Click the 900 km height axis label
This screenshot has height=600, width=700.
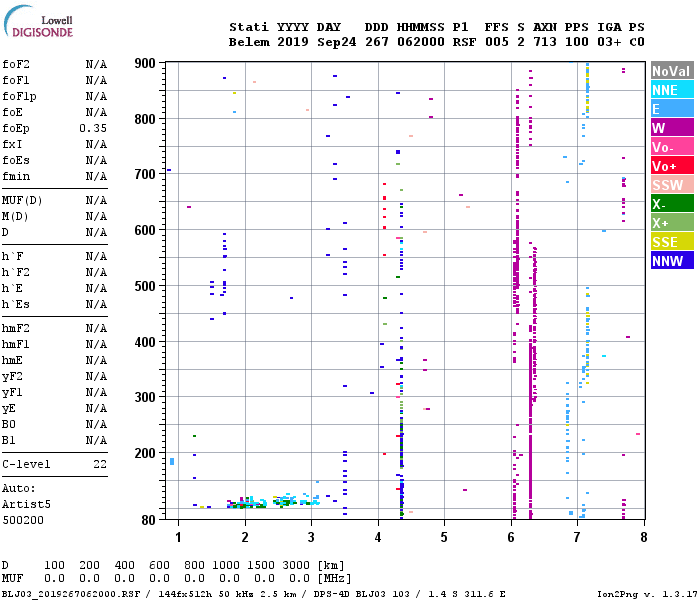[145, 63]
